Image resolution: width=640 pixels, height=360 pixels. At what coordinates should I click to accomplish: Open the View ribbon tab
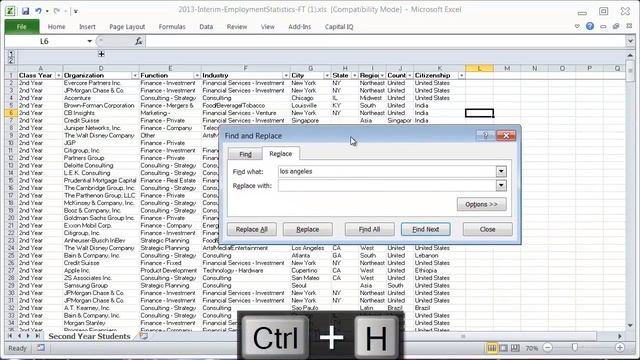[268, 27]
